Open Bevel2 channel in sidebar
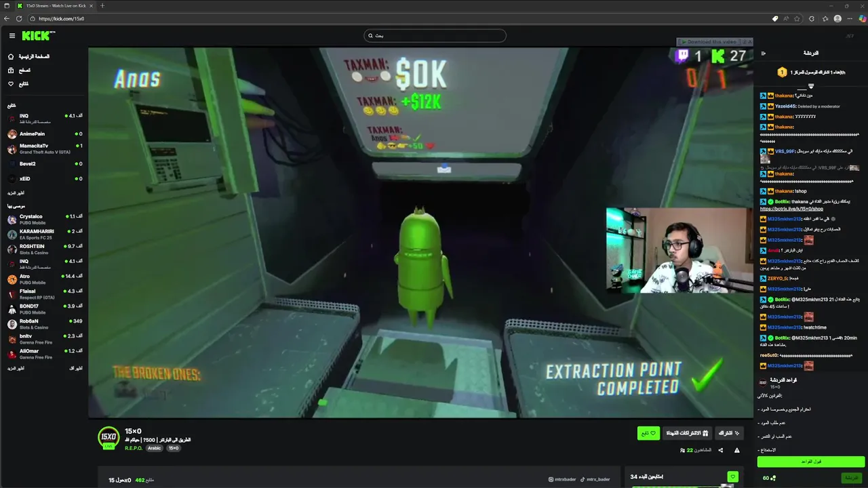Image resolution: width=868 pixels, height=488 pixels. click(x=44, y=164)
